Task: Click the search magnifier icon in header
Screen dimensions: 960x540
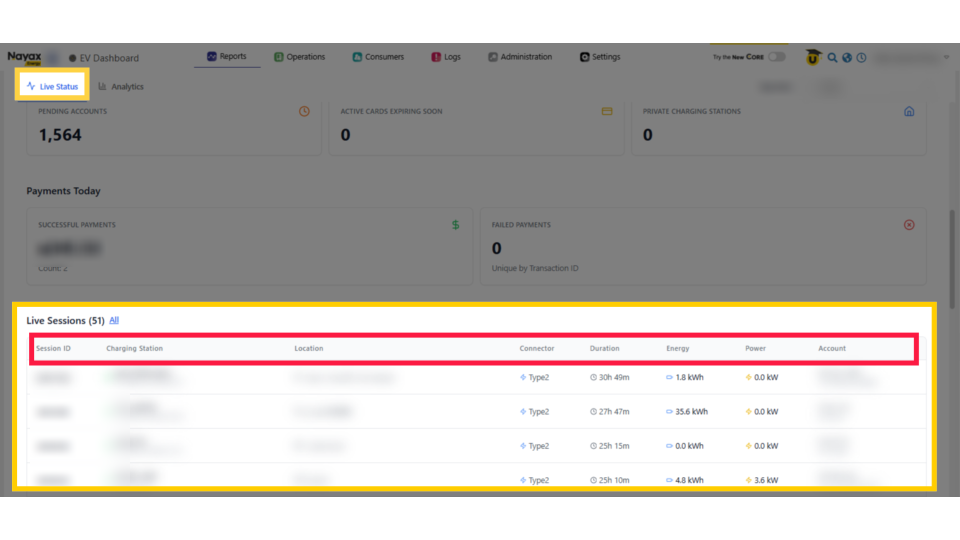Action: point(832,58)
